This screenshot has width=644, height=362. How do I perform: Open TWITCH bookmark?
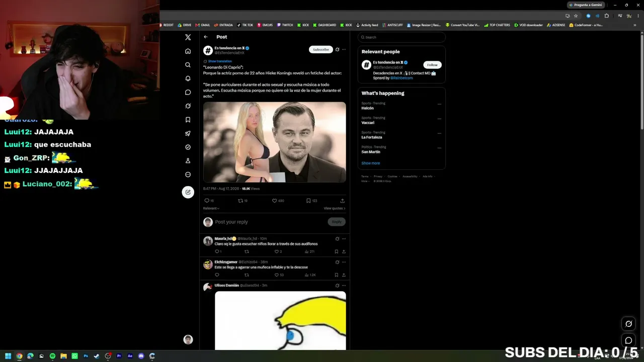coord(285,25)
